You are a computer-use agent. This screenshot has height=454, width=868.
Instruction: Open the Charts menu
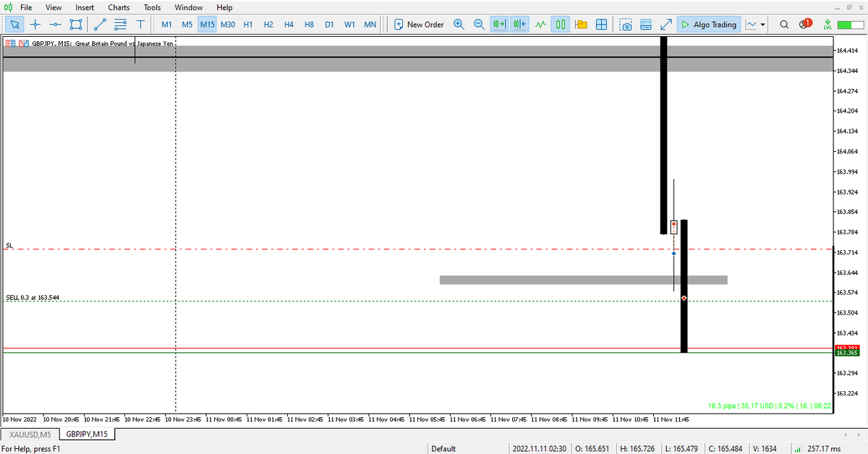coord(119,7)
